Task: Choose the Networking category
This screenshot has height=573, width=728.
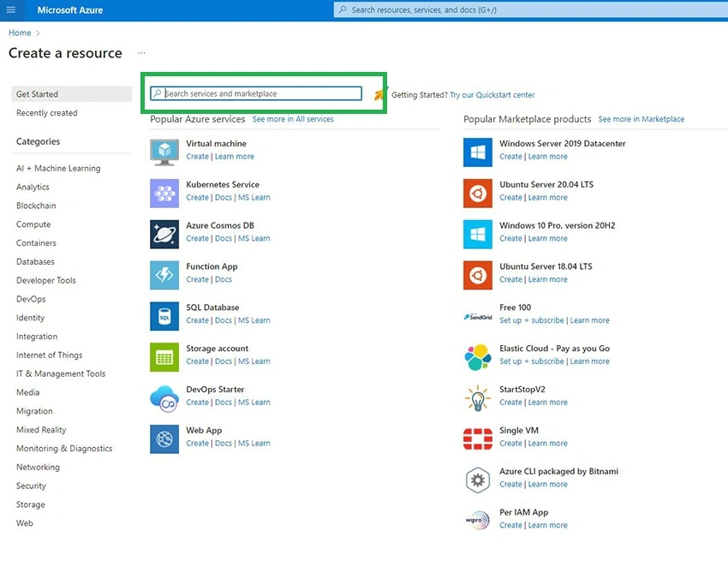Action: click(38, 467)
